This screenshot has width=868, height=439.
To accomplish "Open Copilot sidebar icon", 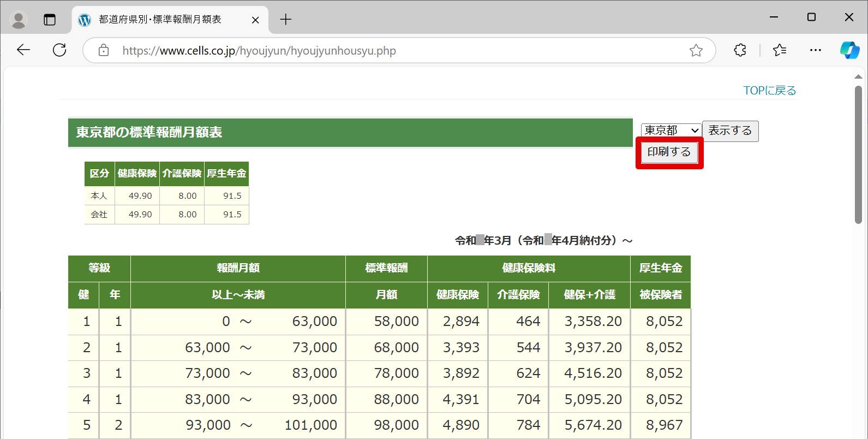I will pos(849,50).
